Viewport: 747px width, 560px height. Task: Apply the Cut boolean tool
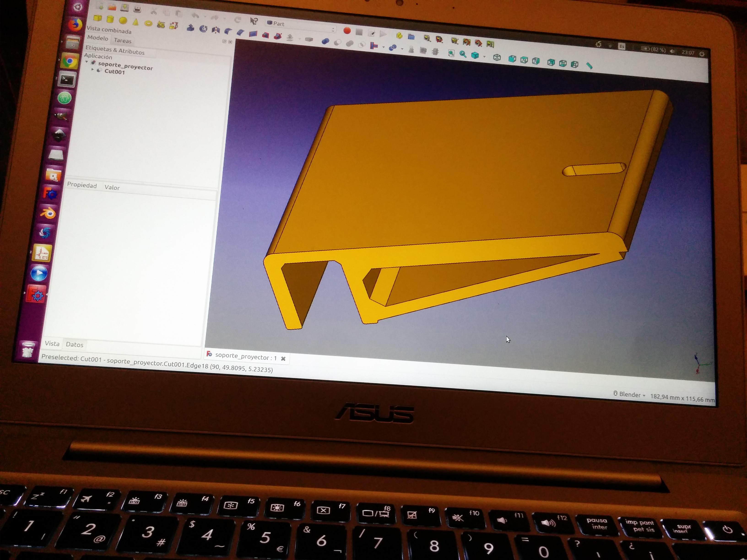[337, 42]
